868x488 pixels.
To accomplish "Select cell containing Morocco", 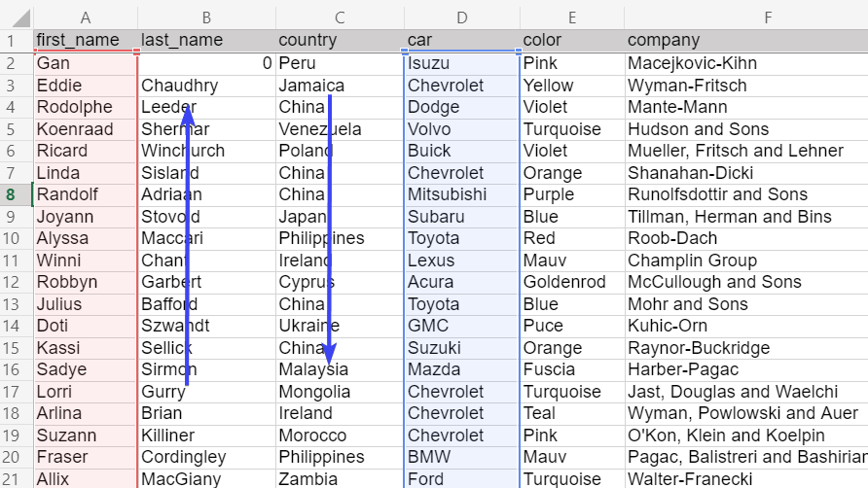I will (340, 436).
